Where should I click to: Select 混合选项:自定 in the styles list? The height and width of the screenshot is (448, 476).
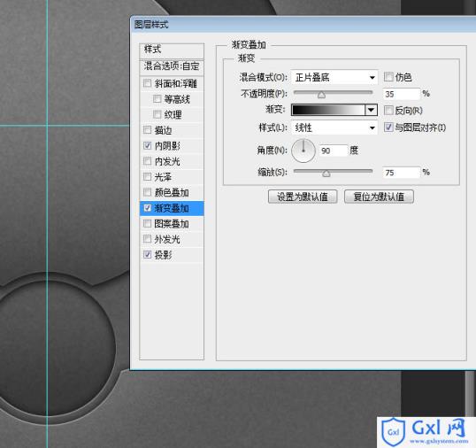pos(172,67)
